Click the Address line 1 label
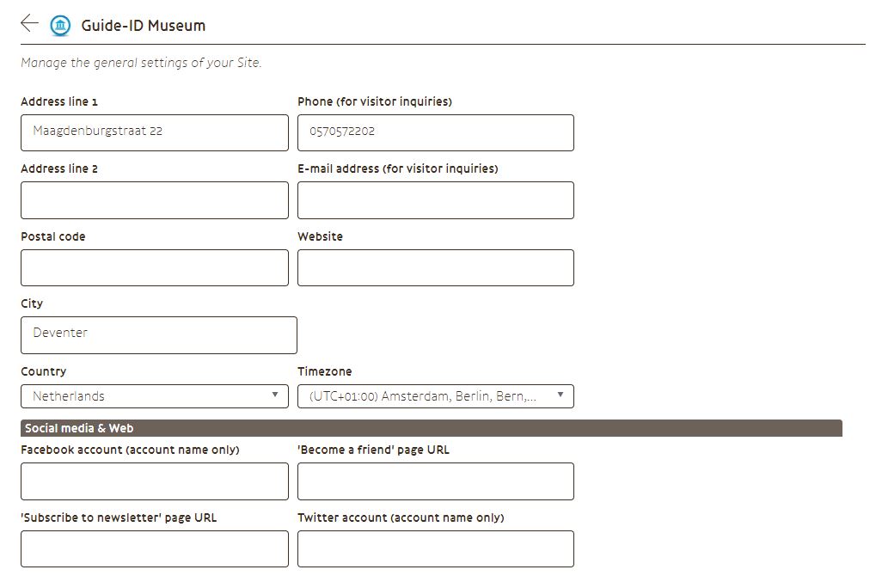Image resolution: width=876 pixels, height=588 pixels. tap(59, 101)
